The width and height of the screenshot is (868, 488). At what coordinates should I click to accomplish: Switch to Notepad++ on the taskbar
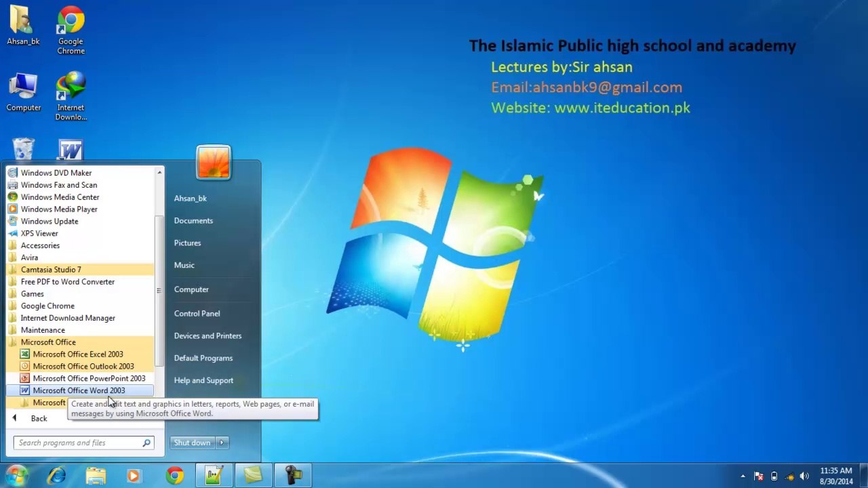click(x=214, y=476)
